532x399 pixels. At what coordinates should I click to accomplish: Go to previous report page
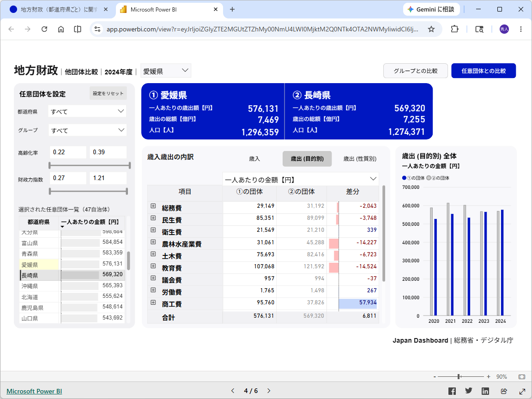pyautogui.click(x=233, y=391)
